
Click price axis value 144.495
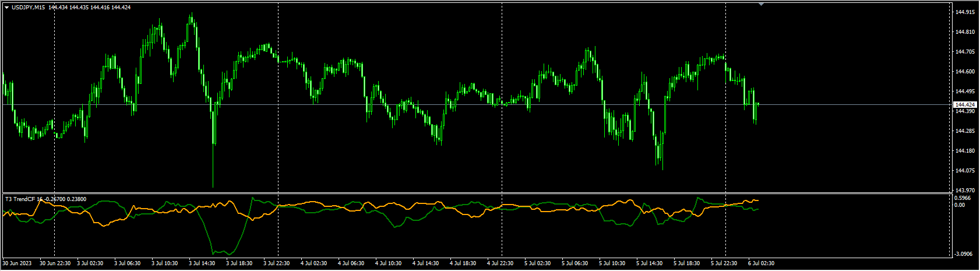(x=965, y=91)
